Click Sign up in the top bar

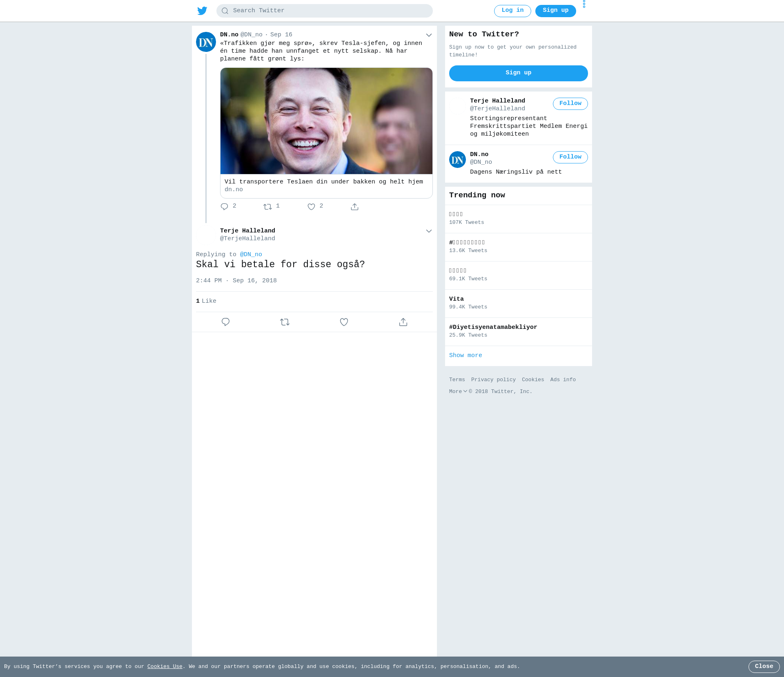pyautogui.click(x=556, y=11)
